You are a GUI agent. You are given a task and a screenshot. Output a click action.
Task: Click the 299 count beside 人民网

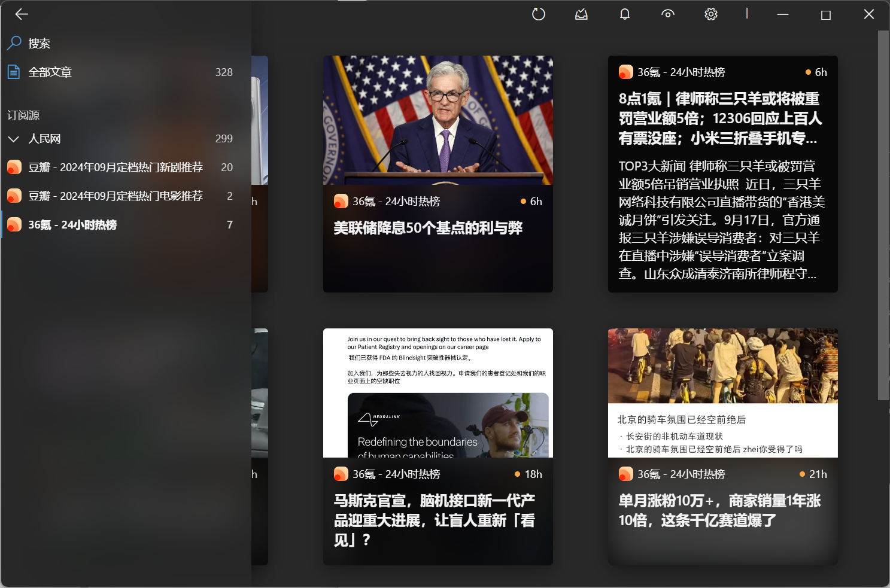point(224,139)
